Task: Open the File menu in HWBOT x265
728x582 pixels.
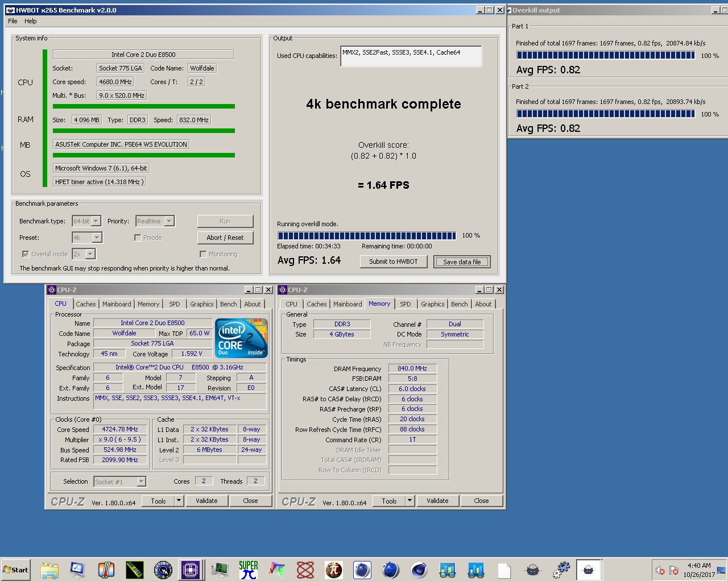Action: point(13,21)
